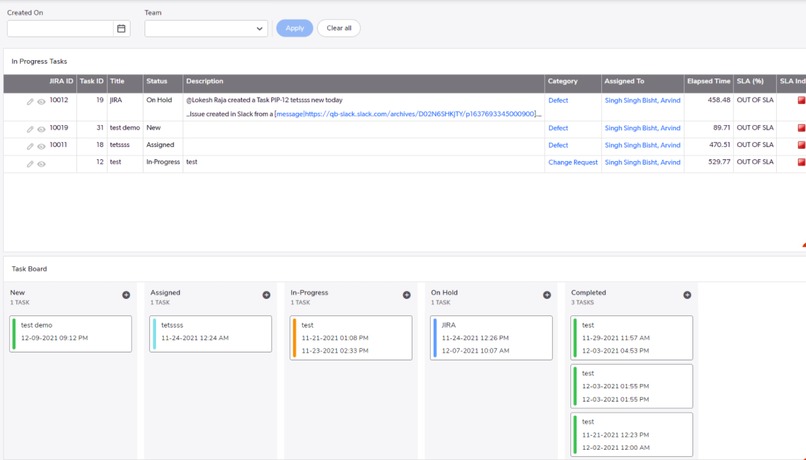Sort by Title column header

click(117, 81)
